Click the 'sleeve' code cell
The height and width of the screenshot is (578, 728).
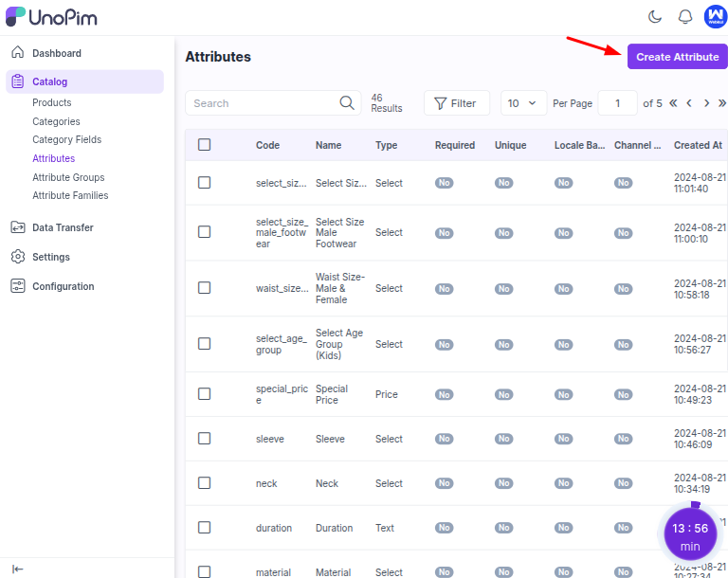pyautogui.click(x=270, y=439)
